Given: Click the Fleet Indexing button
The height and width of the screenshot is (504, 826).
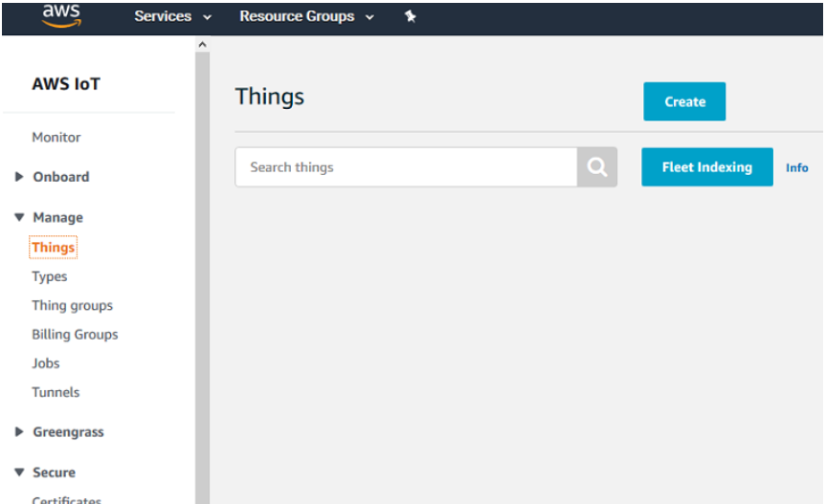Looking at the screenshot, I should click(x=707, y=167).
